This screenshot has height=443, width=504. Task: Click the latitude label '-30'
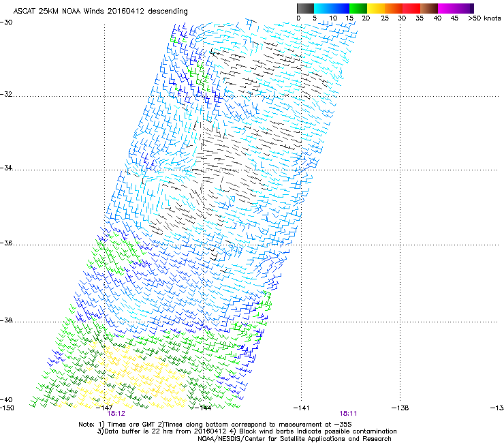point(6,22)
